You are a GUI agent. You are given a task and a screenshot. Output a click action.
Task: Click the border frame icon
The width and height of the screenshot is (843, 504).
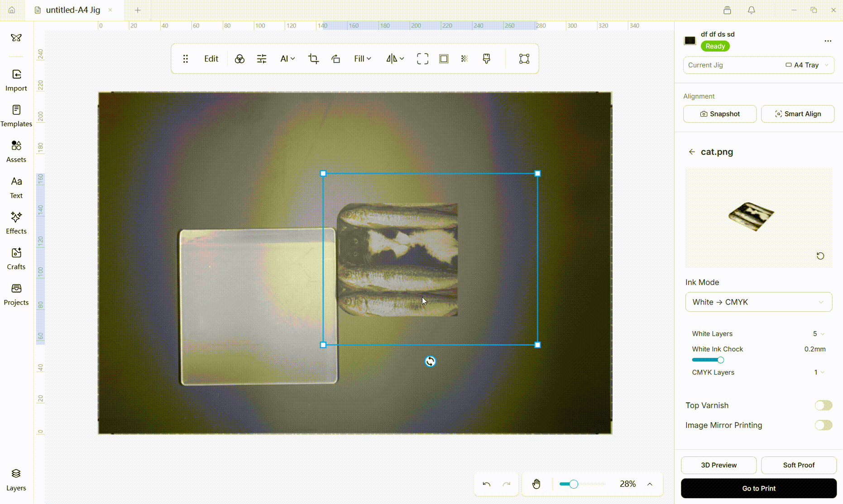(444, 59)
